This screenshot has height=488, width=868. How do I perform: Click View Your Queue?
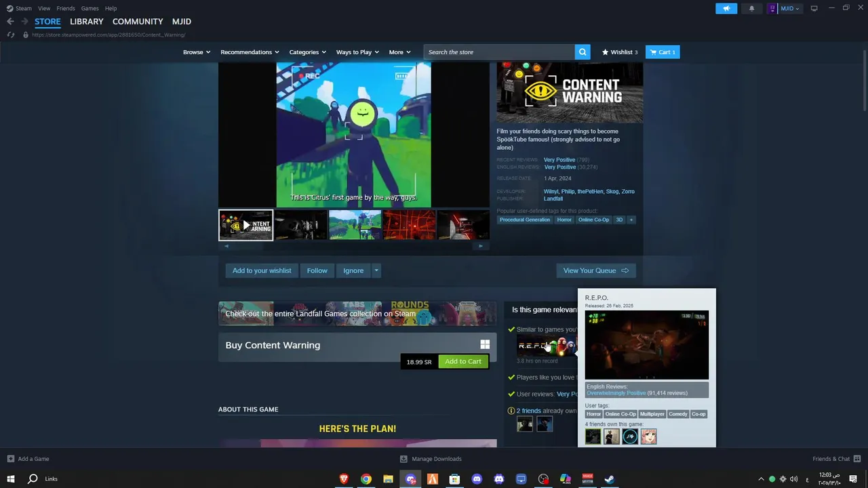(x=596, y=270)
